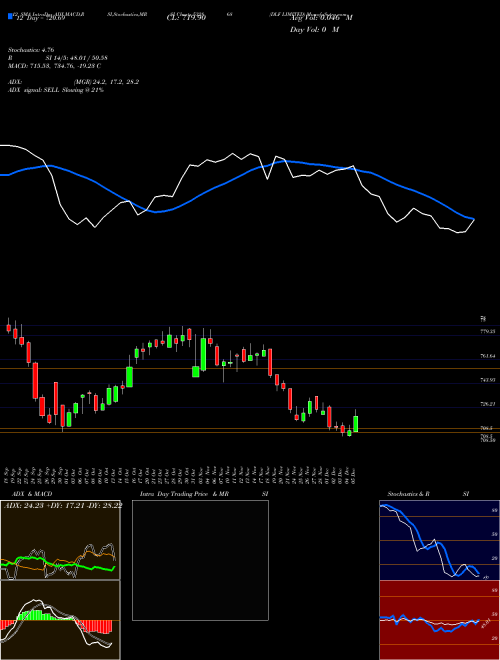Click the 779.23 price axis label
The height and width of the screenshot is (660, 500).
[487, 332]
